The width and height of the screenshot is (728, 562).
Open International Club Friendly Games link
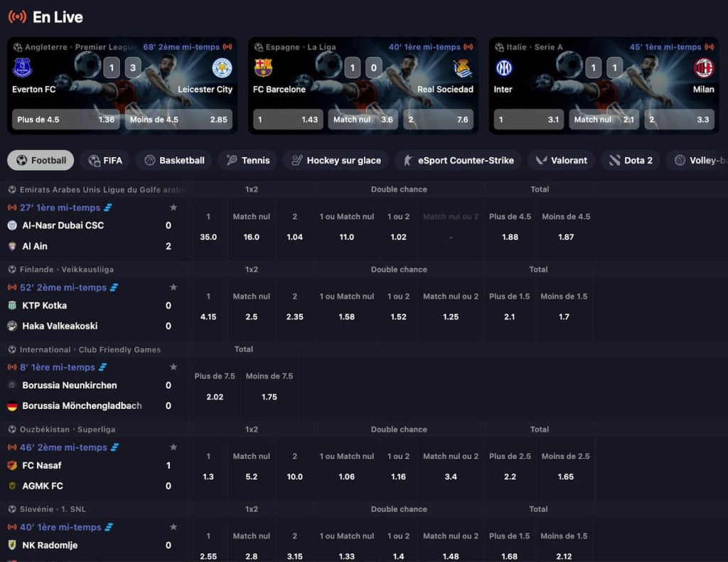click(x=85, y=349)
